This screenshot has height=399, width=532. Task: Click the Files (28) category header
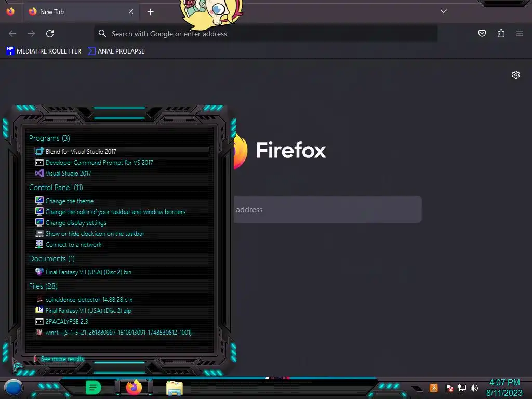(43, 286)
